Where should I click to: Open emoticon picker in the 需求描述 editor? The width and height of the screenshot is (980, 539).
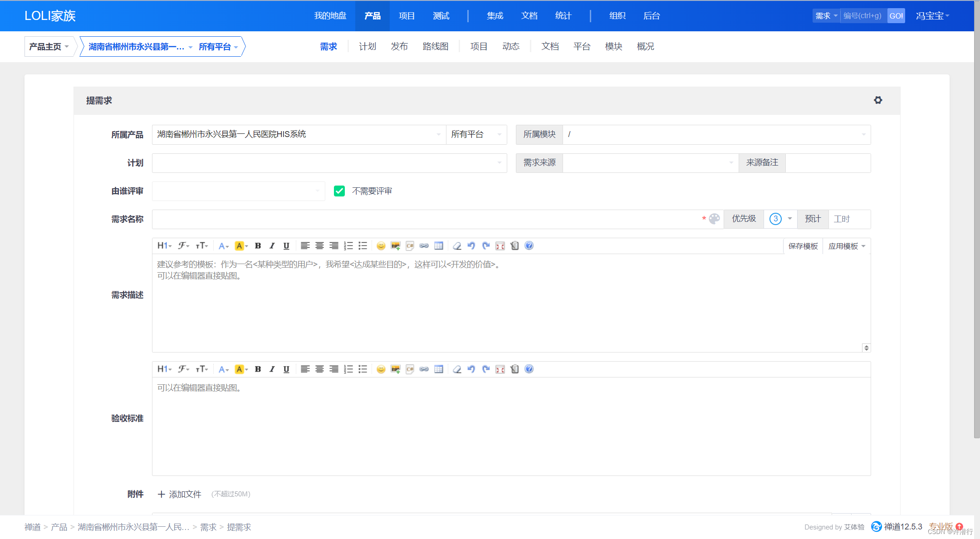(x=381, y=245)
